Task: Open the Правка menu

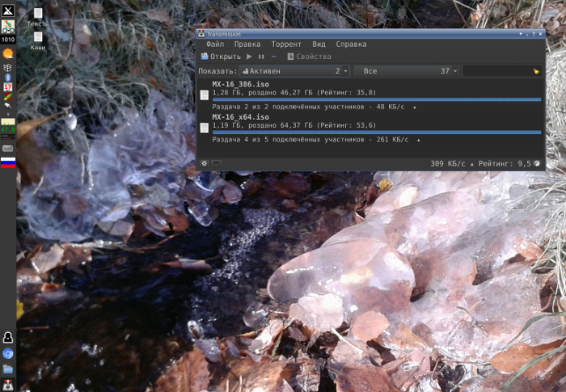Action: 247,44
